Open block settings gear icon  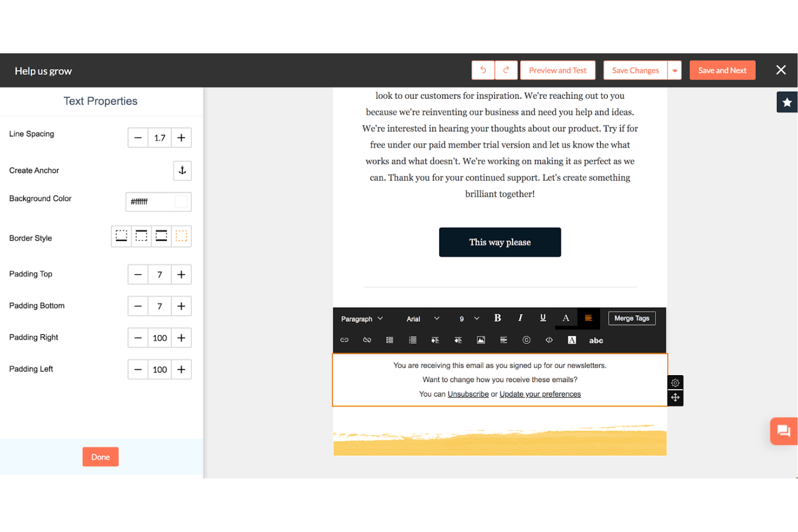pyautogui.click(x=675, y=383)
